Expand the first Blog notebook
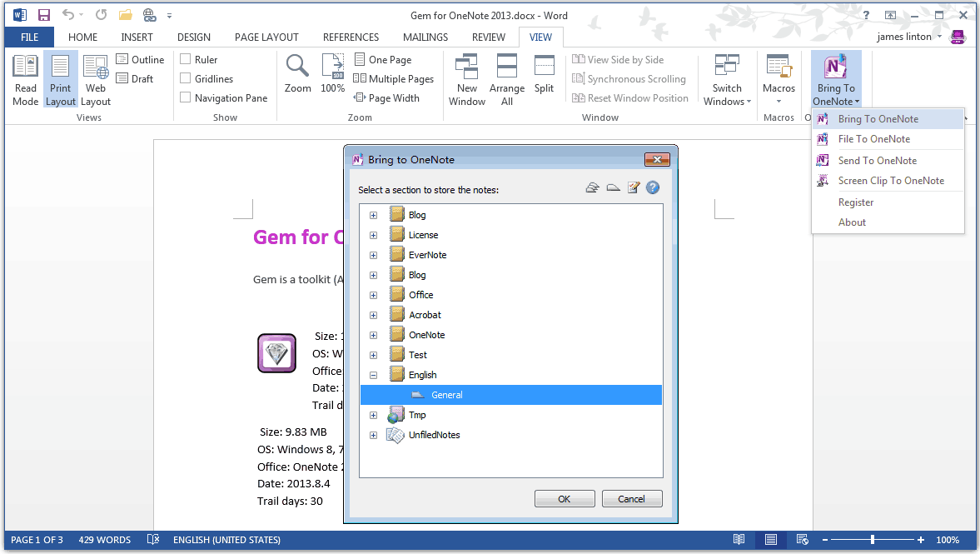Screen dimensions: 980x554 [x=373, y=215]
